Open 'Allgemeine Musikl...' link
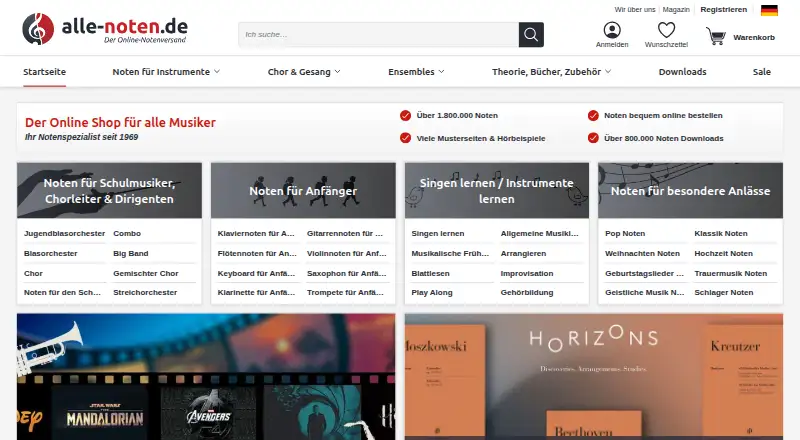 (540, 233)
